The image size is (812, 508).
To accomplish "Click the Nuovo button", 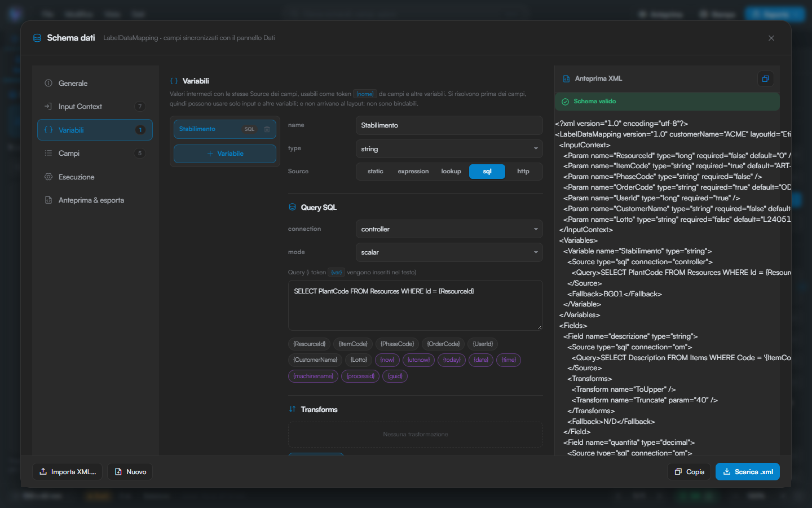I will pyautogui.click(x=130, y=472).
